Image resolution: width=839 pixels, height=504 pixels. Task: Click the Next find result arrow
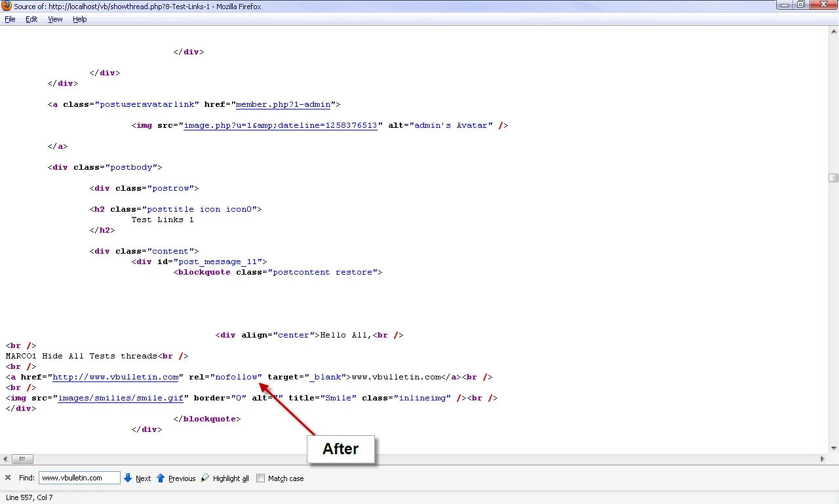click(x=128, y=478)
